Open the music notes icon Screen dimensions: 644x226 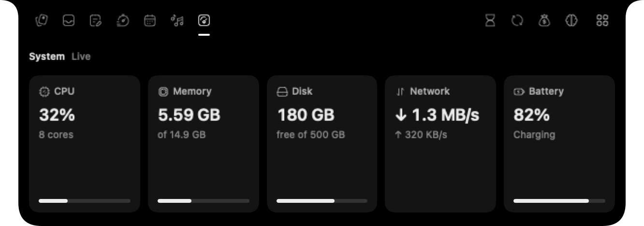point(177,21)
